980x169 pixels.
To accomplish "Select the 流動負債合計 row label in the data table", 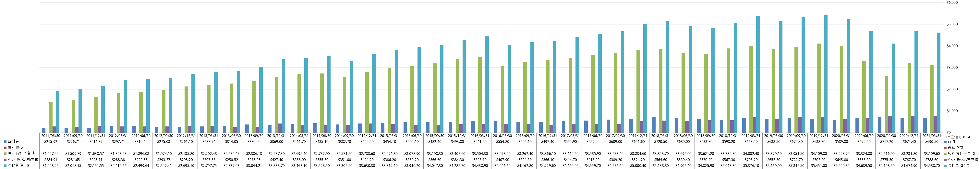I will (x=19, y=166).
